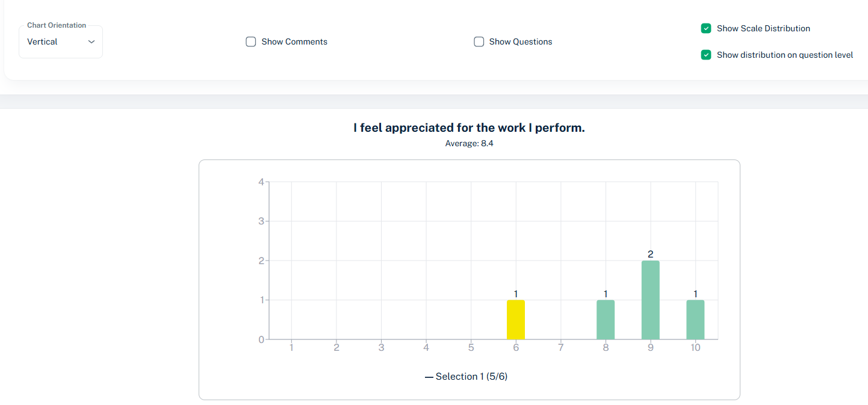Click the yellow bar at score 6

pyautogui.click(x=516, y=320)
